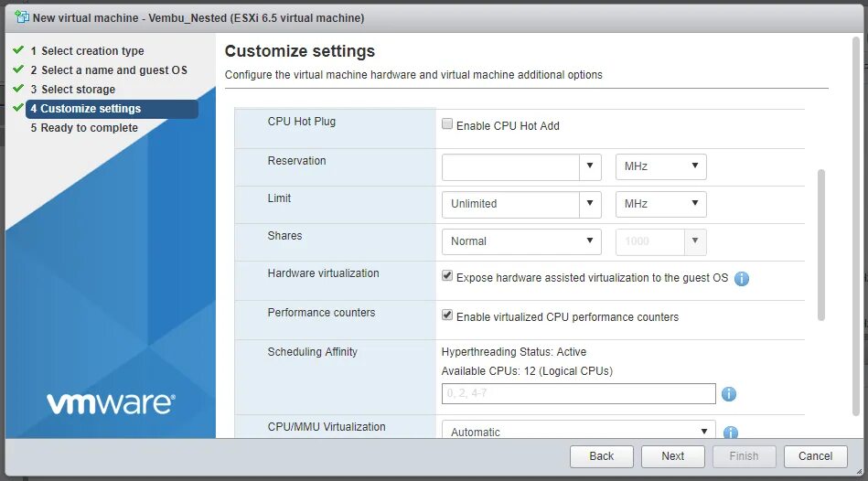The image size is (868, 481).
Task: Click the 'Scheduling Affinity' row label
Action: click(312, 352)
